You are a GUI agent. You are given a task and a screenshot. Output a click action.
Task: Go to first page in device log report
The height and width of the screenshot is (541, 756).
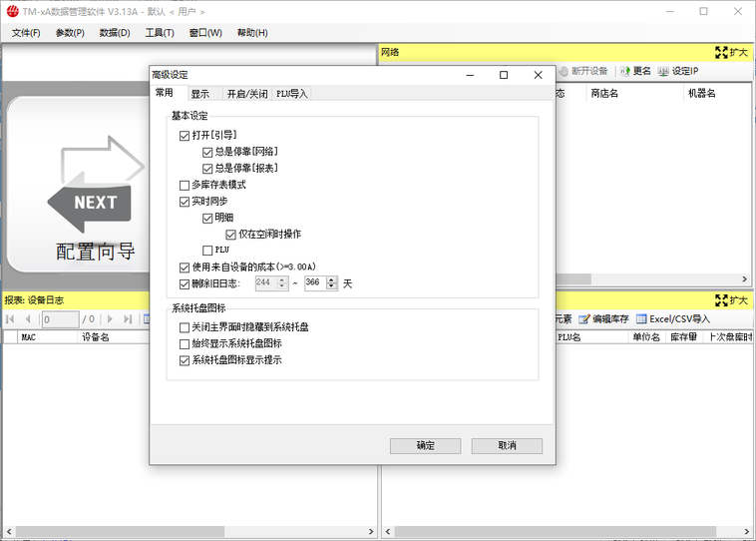(x=10, y=319)
